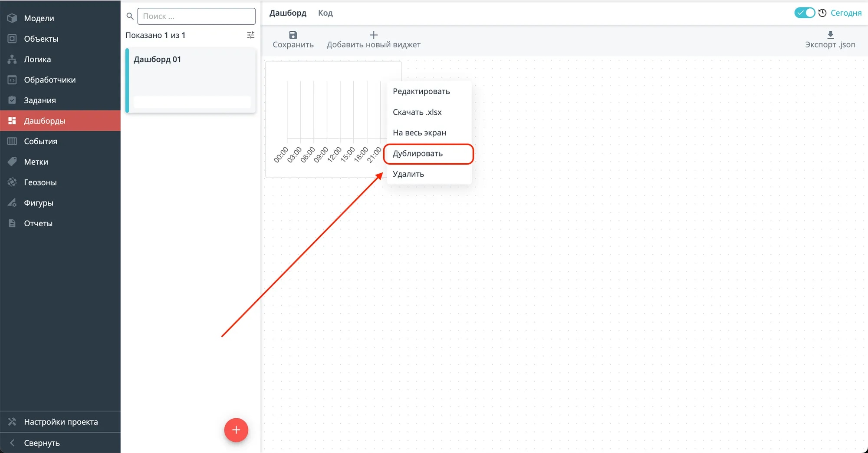The width and height of the screenshot is (868, 453).
Task: Click the Export .json download icon
Action: pos(830,35)
